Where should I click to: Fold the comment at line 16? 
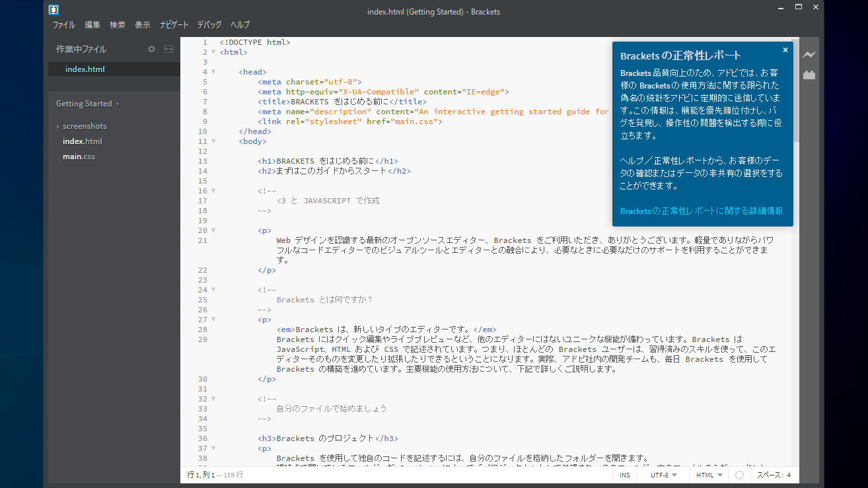click(x=213, y=191)
